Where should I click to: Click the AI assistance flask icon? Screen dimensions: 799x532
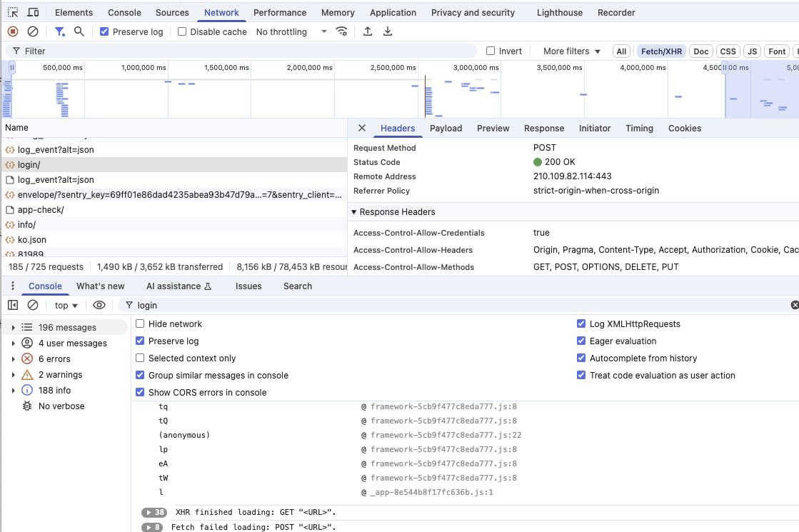click(x=208, y=286)
